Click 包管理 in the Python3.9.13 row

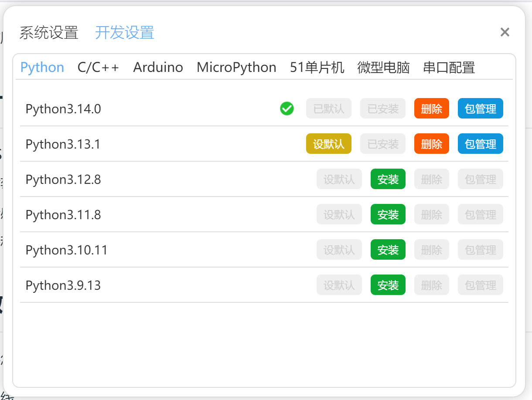coord(481,285)
